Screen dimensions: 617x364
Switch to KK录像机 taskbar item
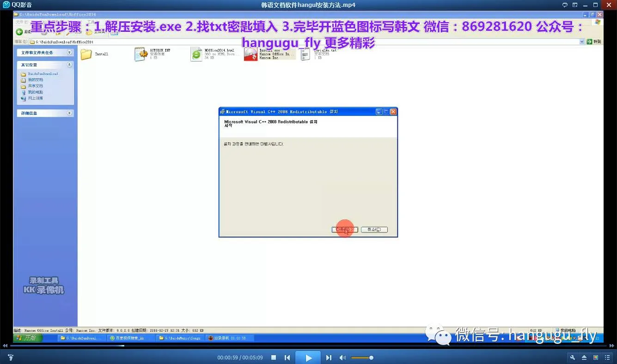(x=229, y=338)
